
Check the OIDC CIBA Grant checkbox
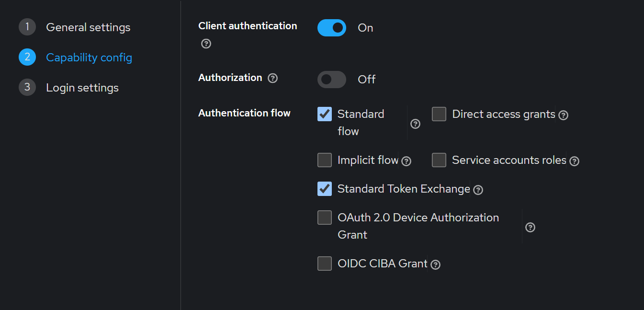pyautogui.click(x=325, y=264)
